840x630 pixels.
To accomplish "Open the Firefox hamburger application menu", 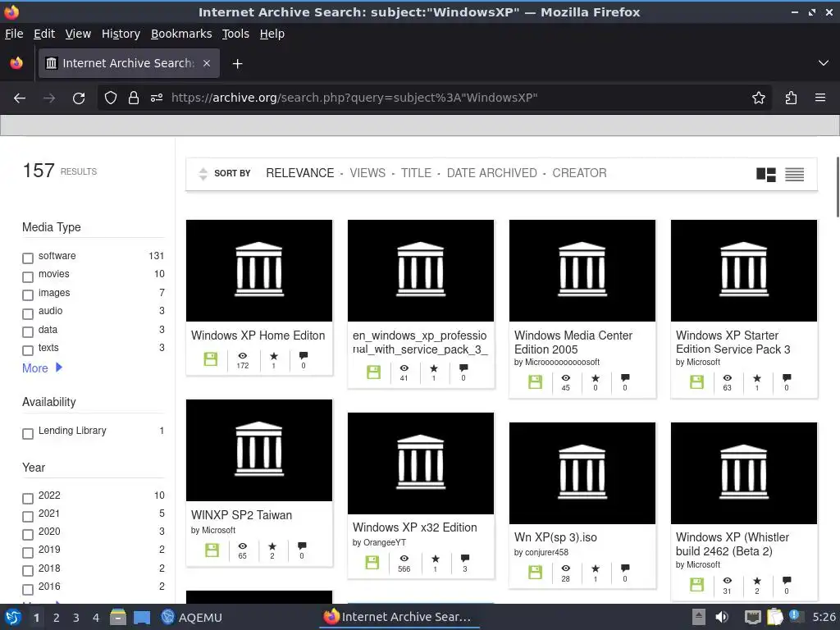I will click(820, 98).
